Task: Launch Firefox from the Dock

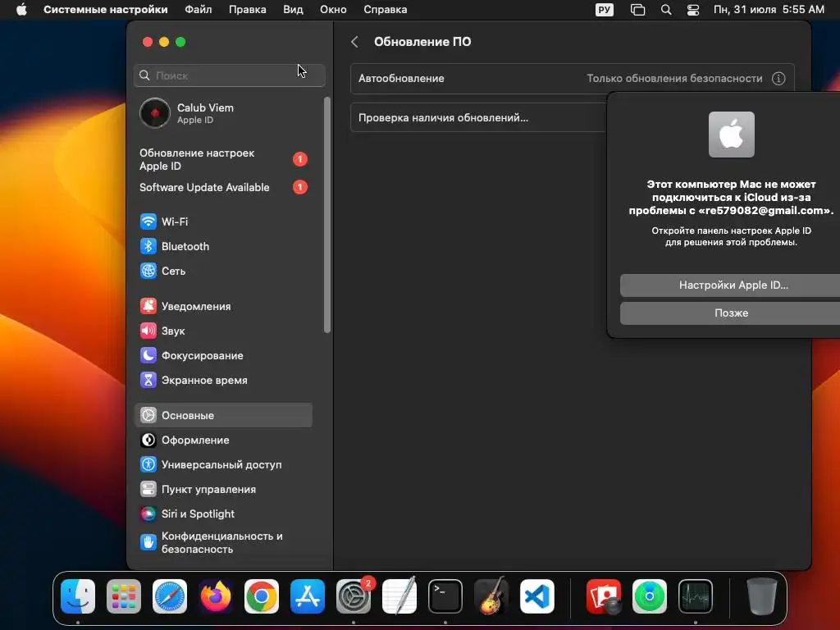Action: pos(216,596)
